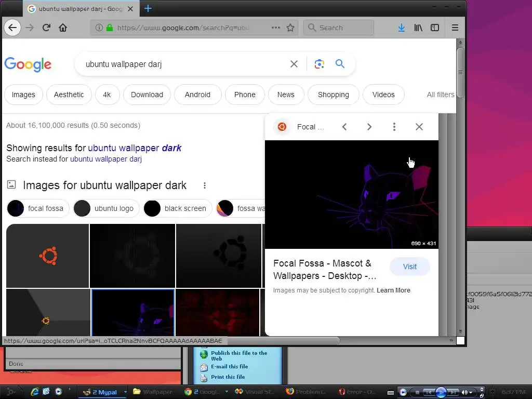Screen dimensions: 532x399
Task: Close the image preview panel
Action: [419, 127]
